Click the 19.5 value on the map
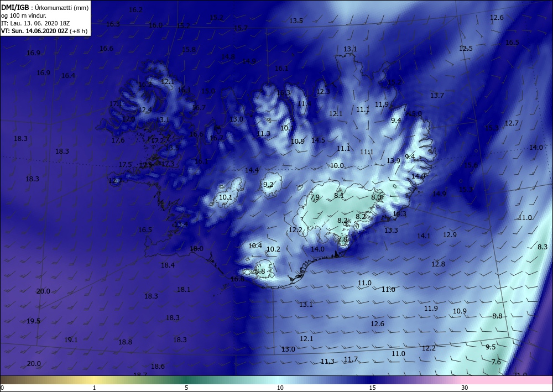This screenshot has width=553, height=392. pos(33,321)
